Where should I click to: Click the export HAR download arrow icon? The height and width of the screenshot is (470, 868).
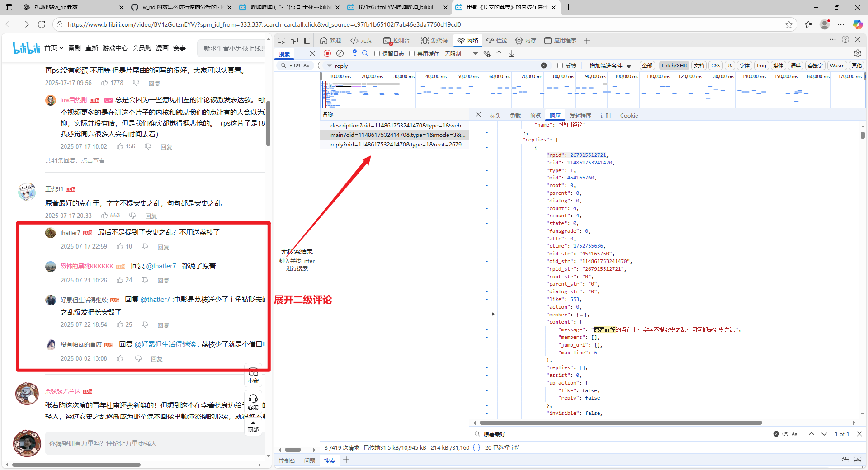tap(512, 53)
